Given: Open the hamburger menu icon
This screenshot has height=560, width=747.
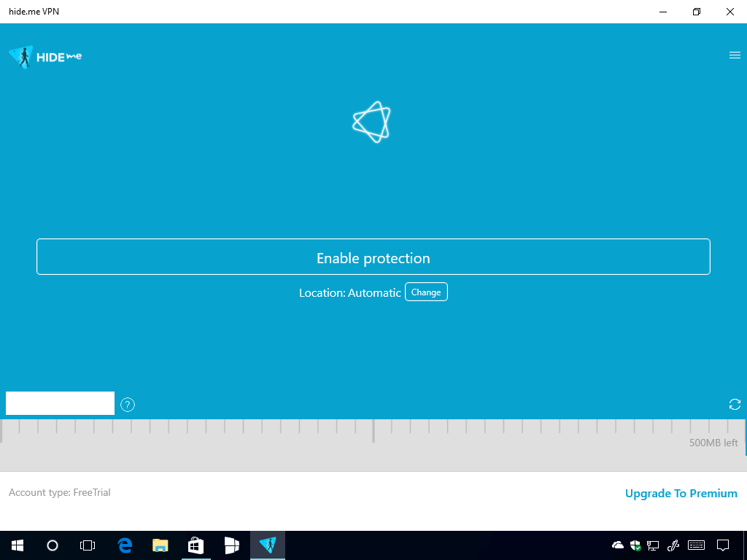Looking at the screenshot, I should [735, 55].
